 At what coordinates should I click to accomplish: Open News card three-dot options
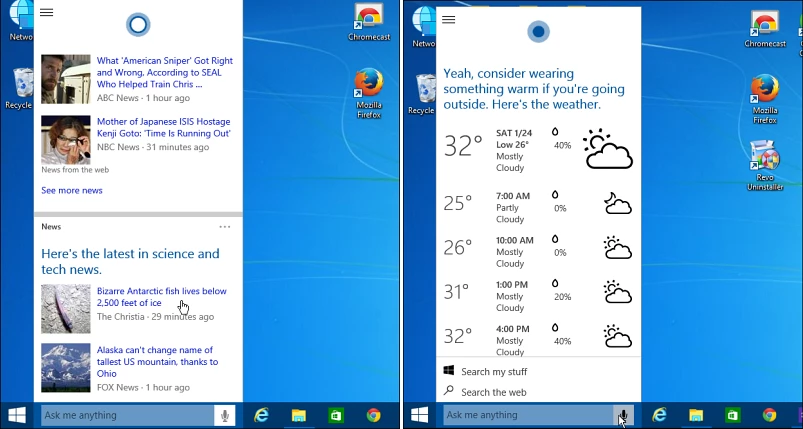pos(225,227)
